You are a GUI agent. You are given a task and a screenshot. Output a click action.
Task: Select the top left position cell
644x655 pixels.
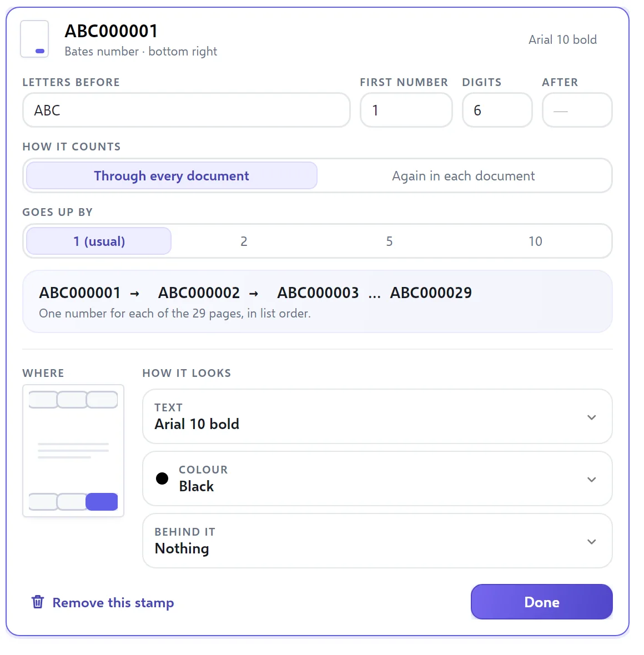tap(43, 400)
